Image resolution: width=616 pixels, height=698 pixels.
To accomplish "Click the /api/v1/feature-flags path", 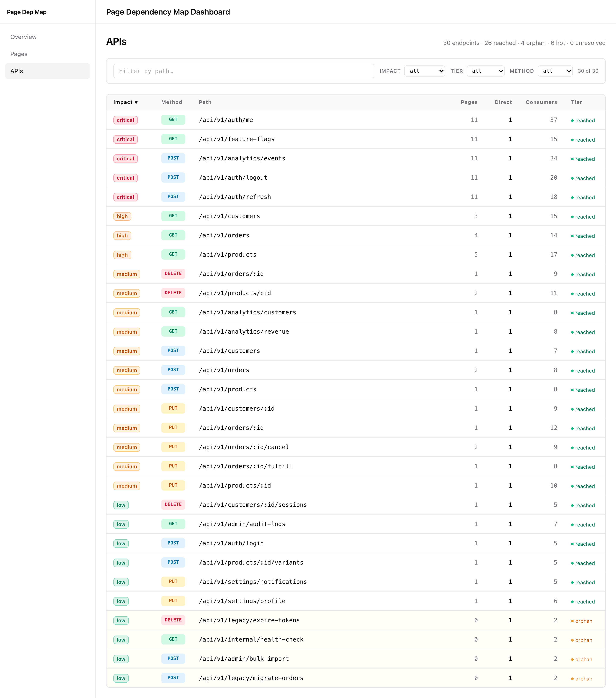I will click(x=237, y=139).
